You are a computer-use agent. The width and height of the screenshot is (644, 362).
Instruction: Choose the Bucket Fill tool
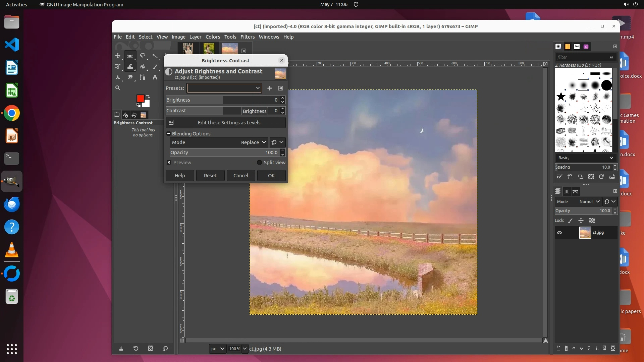click(143, 66)
